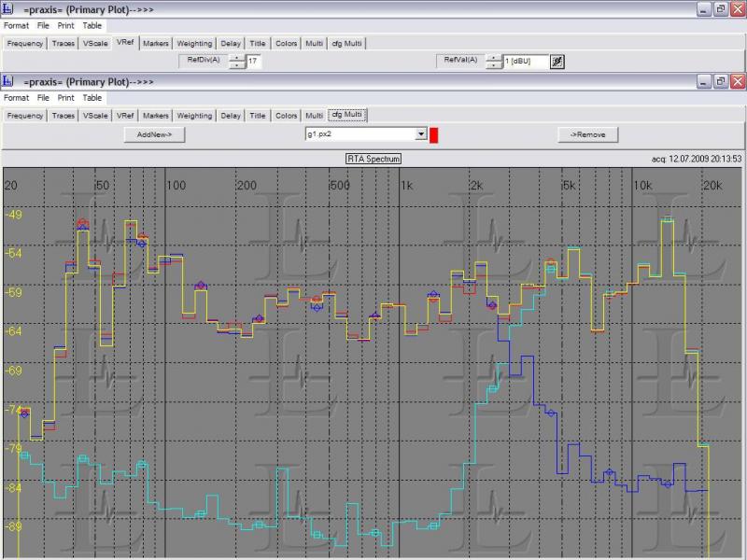Click the RefVal(A) field showing 1 [dBU]
This screenshot has width=747, height=560.
coord(526,62)
